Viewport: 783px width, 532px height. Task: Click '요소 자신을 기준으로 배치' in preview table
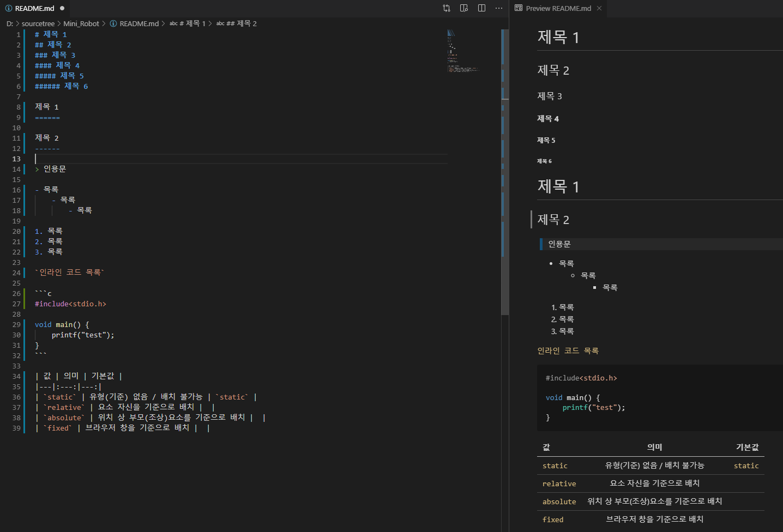[654, 483]
